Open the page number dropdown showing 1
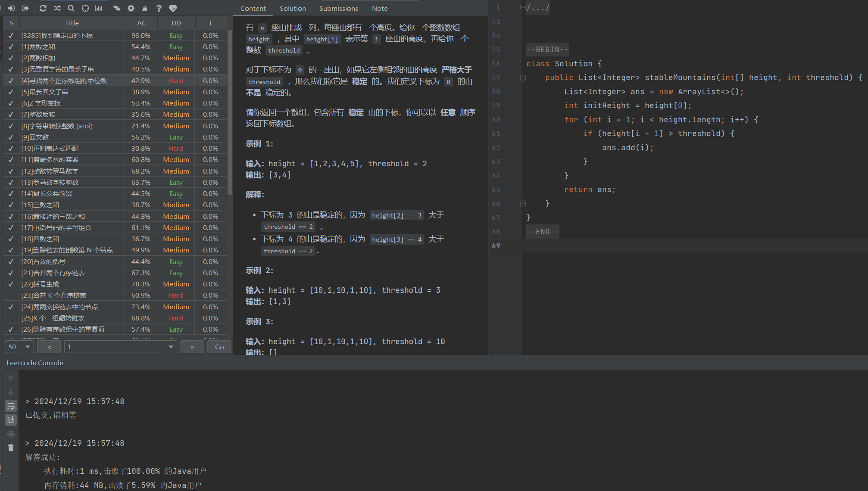This screenshot has height=491, width=868. [121, 347]
